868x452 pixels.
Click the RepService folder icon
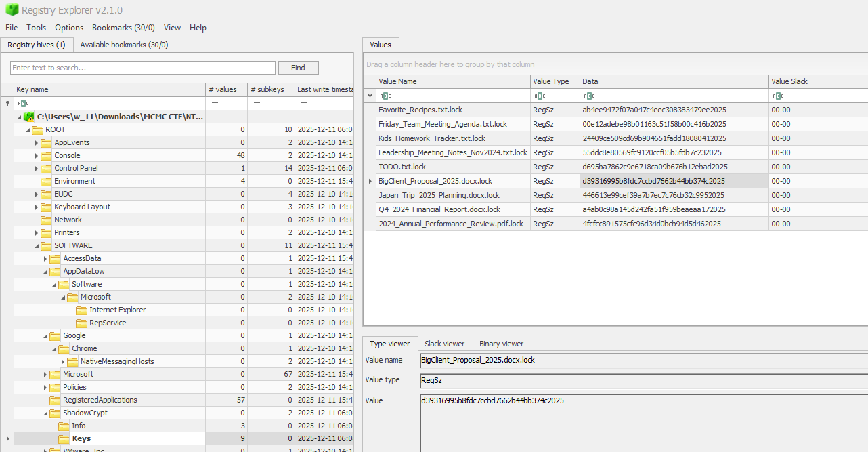(x=81, y=323)
